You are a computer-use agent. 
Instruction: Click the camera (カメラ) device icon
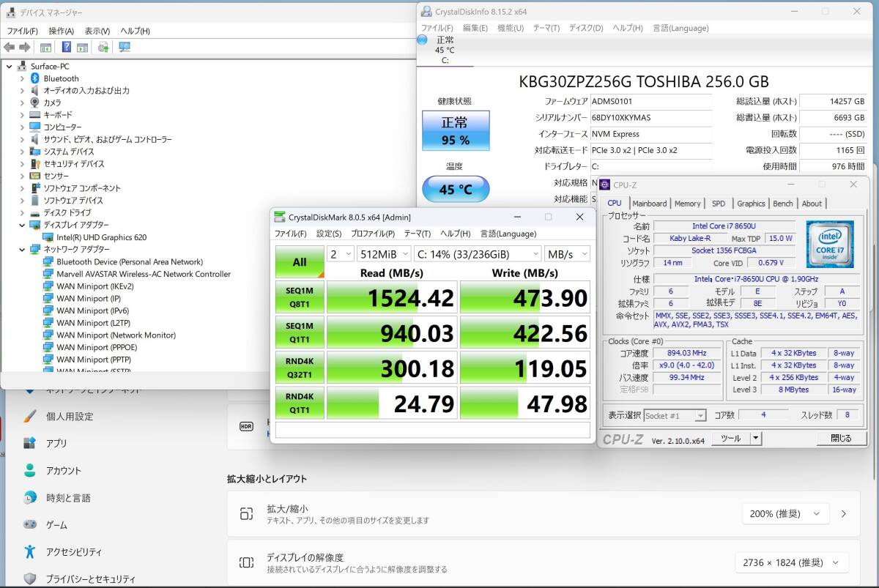(34, 103)
